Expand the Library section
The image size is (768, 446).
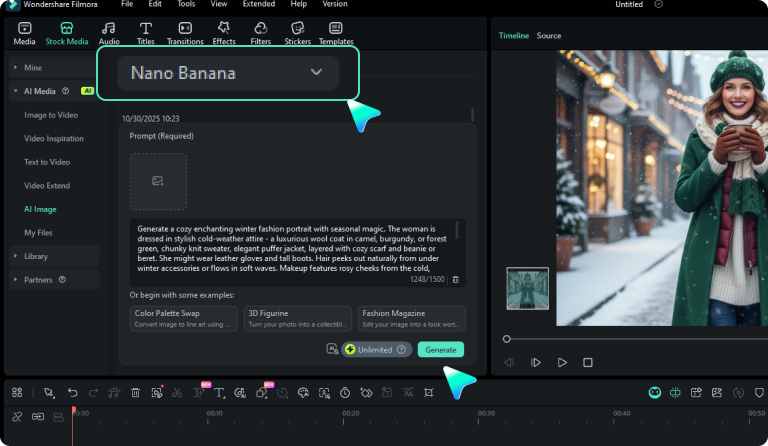click(x=54, y=256)
